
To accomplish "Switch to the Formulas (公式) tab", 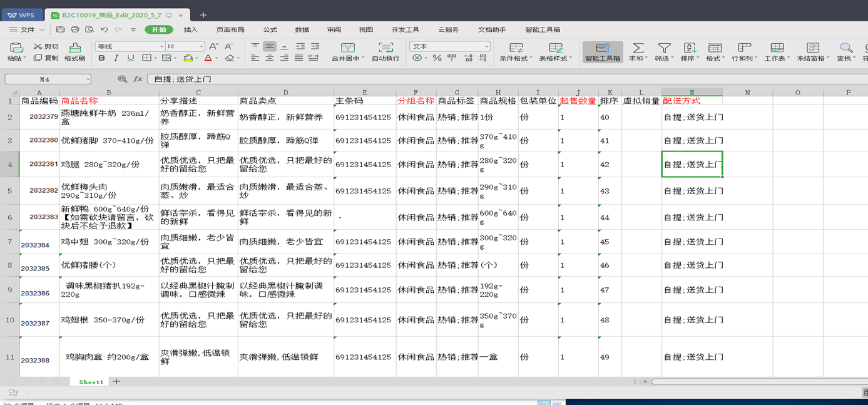I will pos(270,29).
